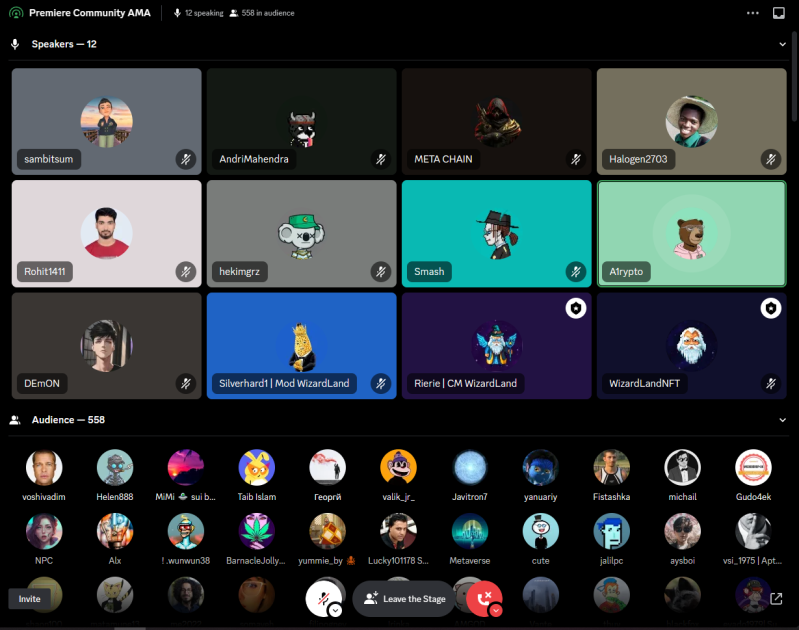Click yanuariy audience avatar

tap(541, 467)
